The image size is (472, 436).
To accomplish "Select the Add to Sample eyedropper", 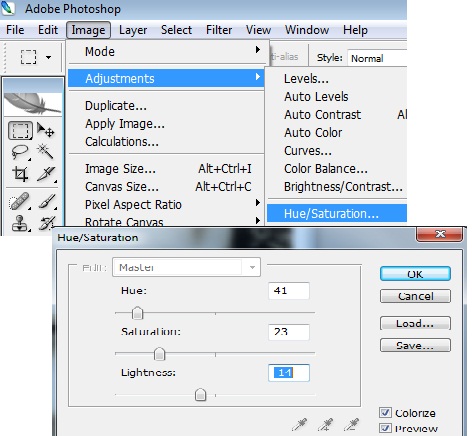I will (x=325, y=424).
